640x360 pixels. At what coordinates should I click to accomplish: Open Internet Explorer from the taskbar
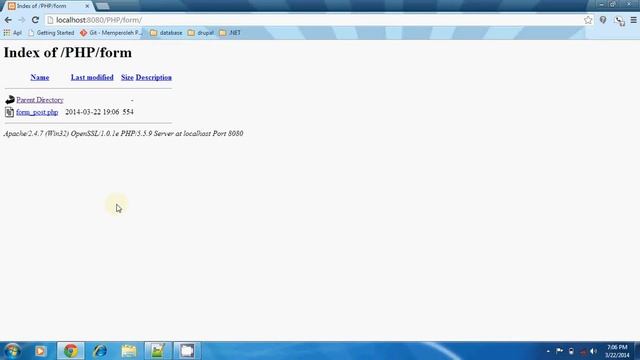coord(100,351)
